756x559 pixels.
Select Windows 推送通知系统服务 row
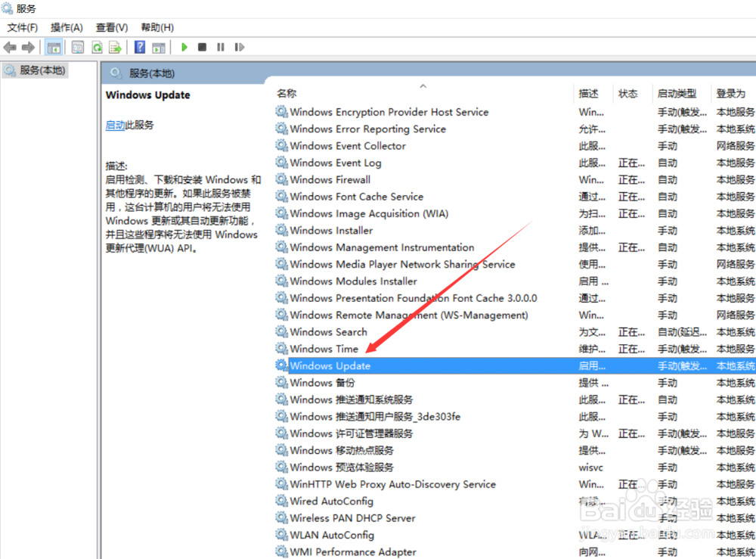(515, 399)
